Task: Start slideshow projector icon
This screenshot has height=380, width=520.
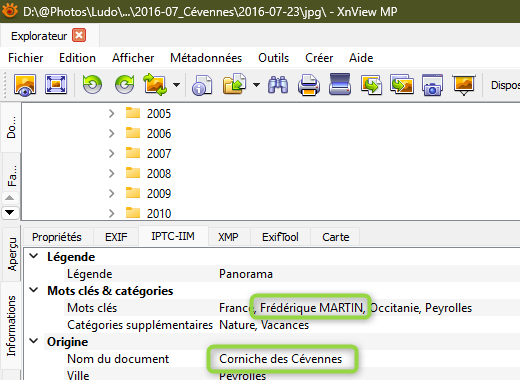Action: point(464,85)
